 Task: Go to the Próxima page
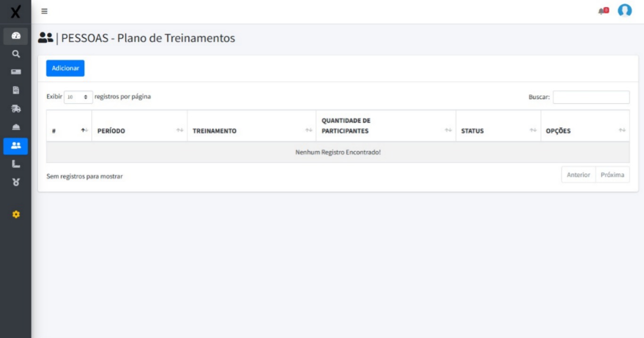point(612,174)
